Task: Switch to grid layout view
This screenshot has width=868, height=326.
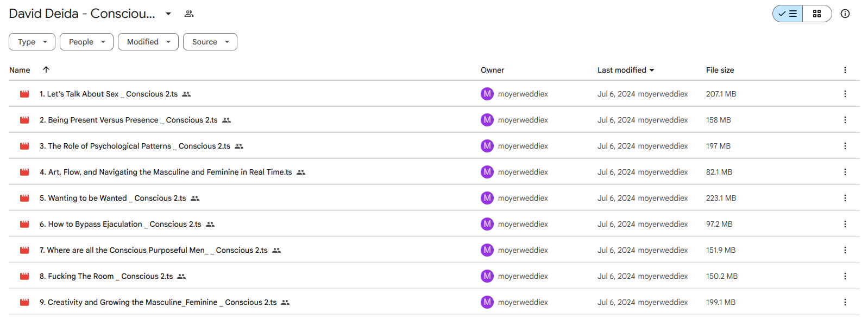Action: [817, 14]
